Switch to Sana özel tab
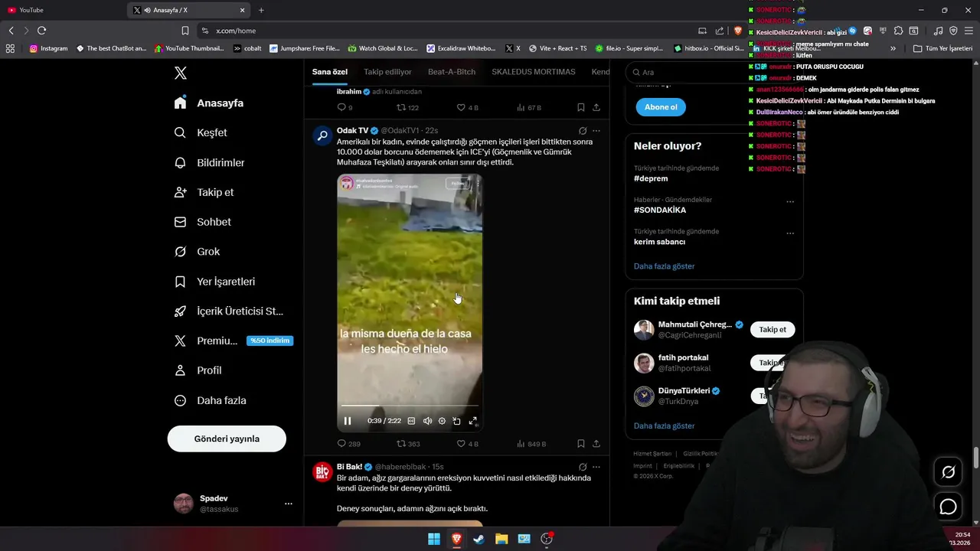 pos(330,72)
